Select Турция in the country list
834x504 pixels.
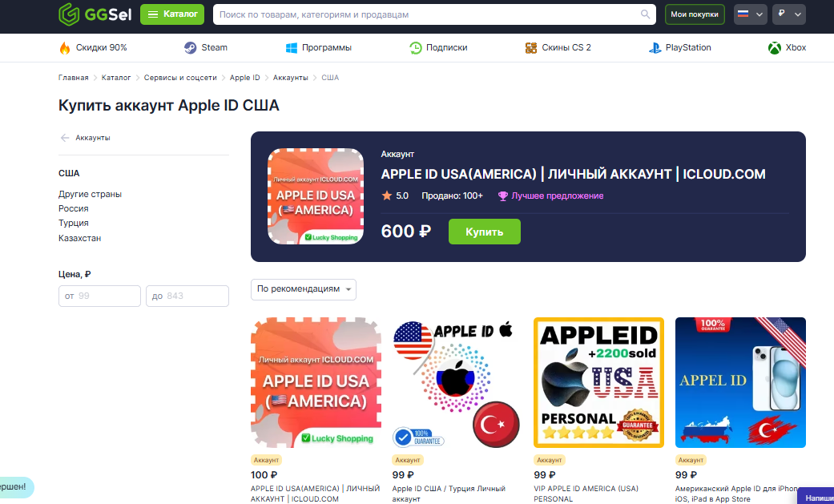[74, 223]
